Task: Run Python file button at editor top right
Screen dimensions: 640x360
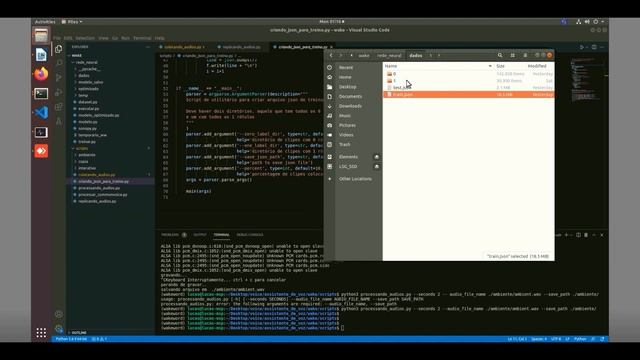Action: (x=582, y=47)
